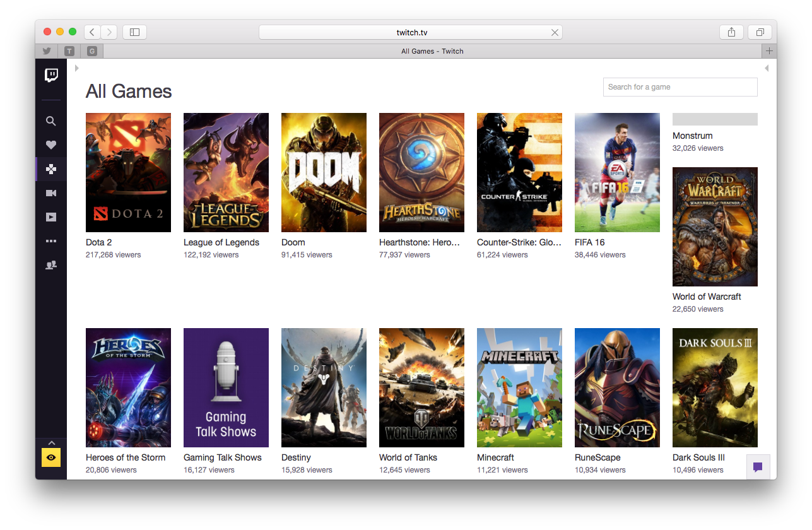The height and width of the screenshot is (530, 812).
Task: Open the Minecraft box art
Action: [519, 387]
